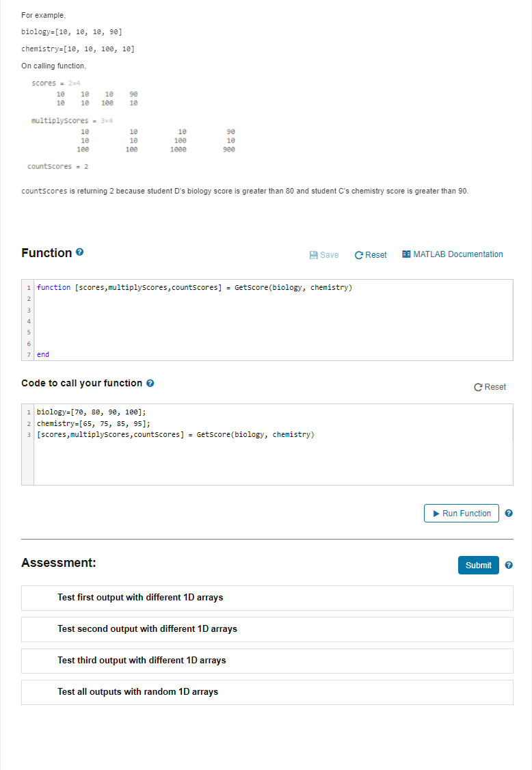This screenshot has width=532, height=770.
Task: Click the 'On calling function,' text
Action: click(53, 66)
